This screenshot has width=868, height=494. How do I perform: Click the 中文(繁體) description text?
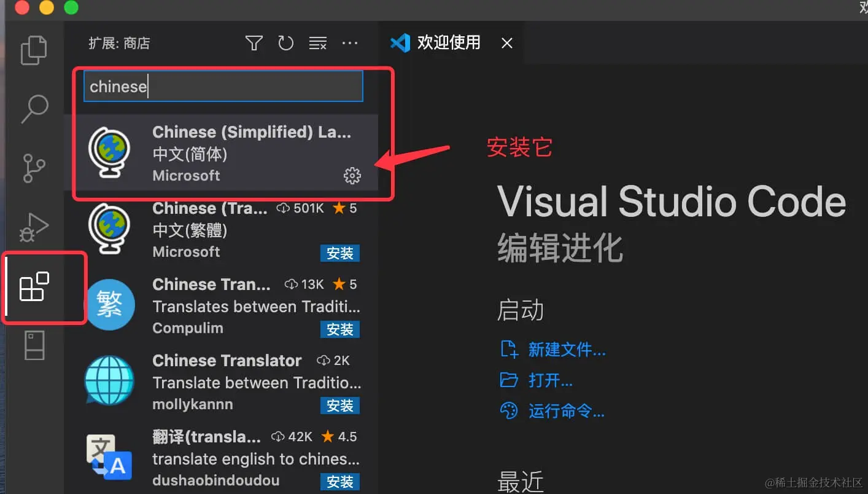click(x=190, y=230)
